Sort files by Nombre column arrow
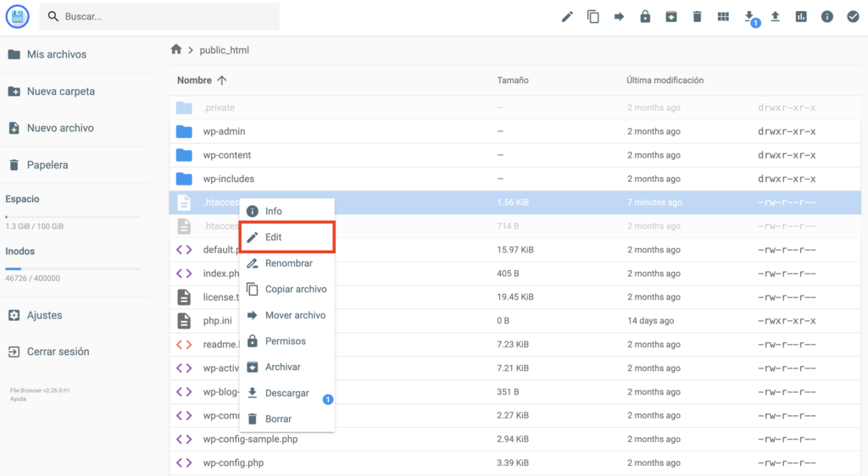Screen dimensions: 868x476 (x=222, y=80)
